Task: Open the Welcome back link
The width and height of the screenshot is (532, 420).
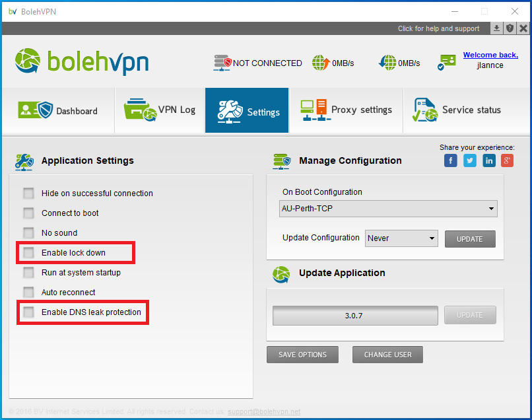Action: coord(490,55)
